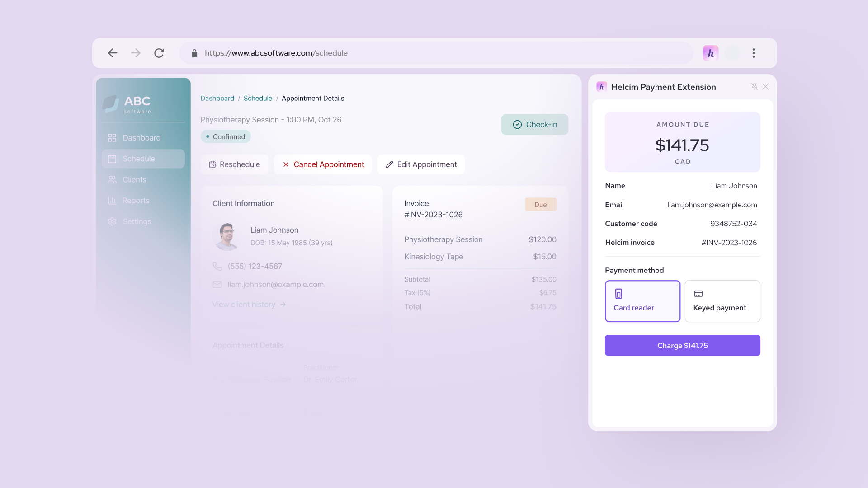
Task: Navigate back with the browser back arrow
Action: pos(113,53)
